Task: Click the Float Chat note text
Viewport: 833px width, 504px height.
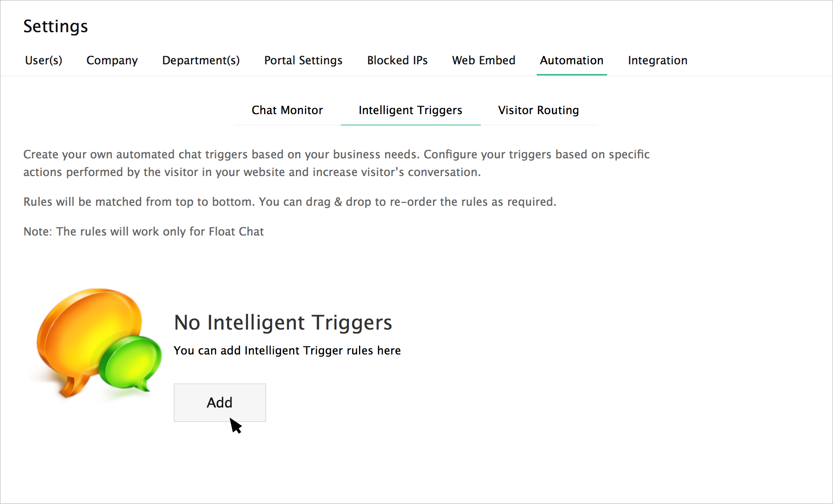Action: click(x=144, y=232)
